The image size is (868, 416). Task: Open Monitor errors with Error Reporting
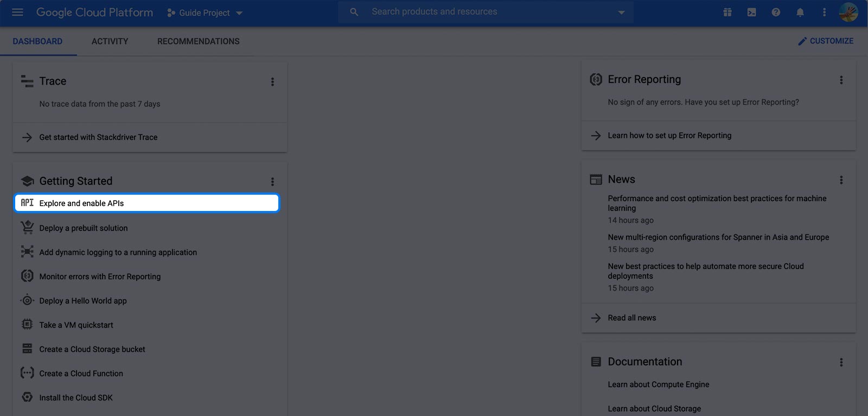(100, 277)
